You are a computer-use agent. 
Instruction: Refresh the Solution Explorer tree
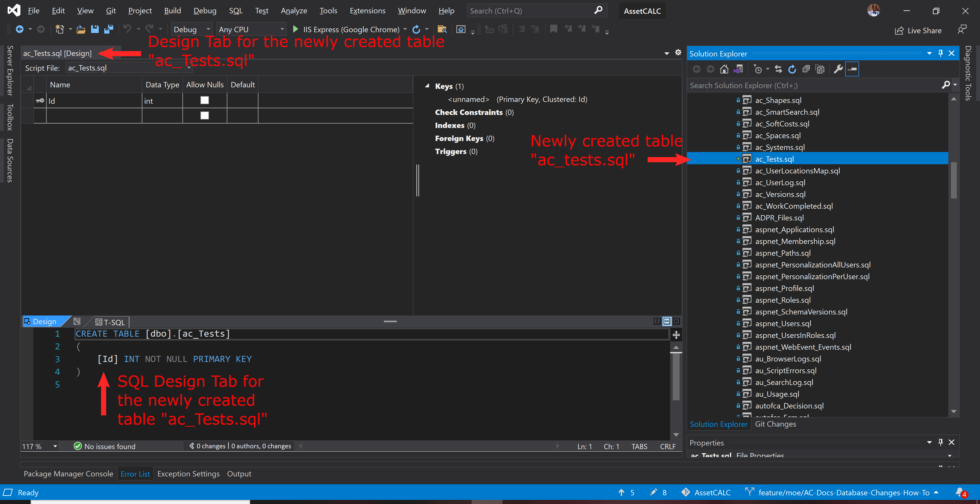[x=792, y=69]
